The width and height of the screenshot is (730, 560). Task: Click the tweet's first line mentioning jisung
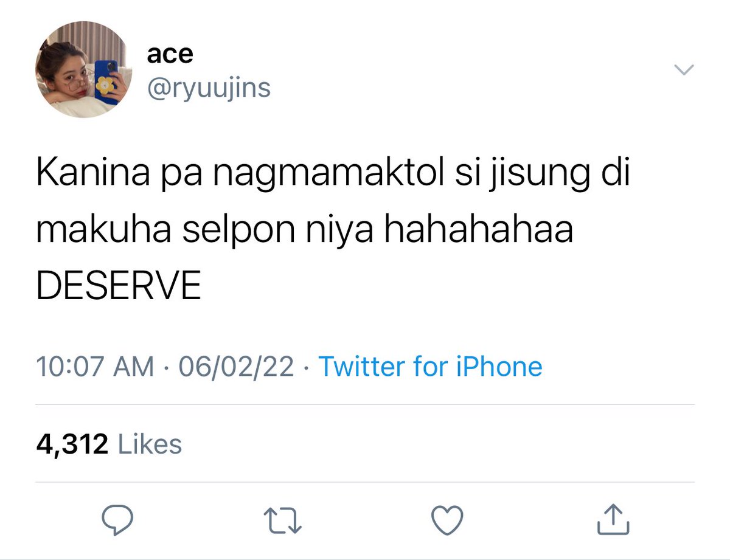pyautogui.click(x=333, y=175)
